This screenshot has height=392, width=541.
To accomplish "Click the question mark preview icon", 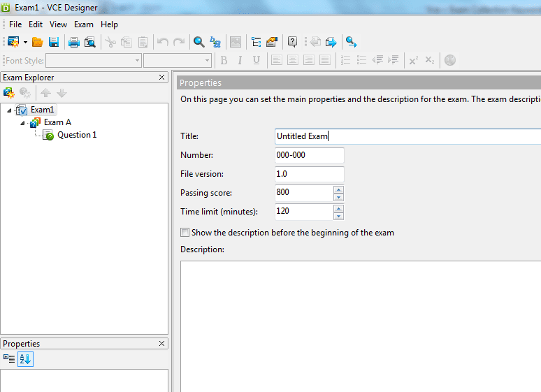I will [292, 42].
